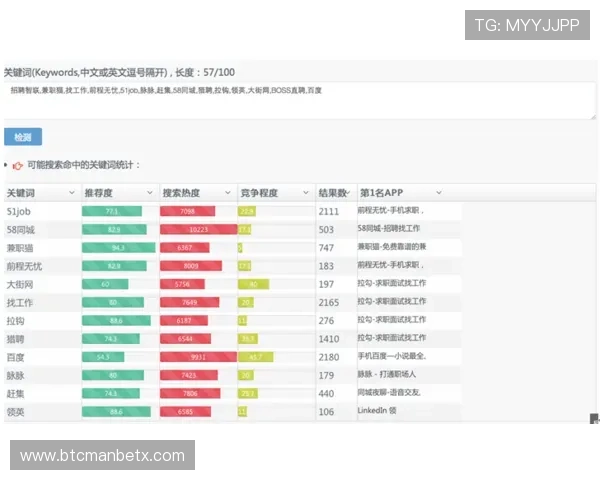Click the green 77.1 recommendation bar
Viewport: 600px width, 480px height.
pyautogui.click(x=112, y=211)
